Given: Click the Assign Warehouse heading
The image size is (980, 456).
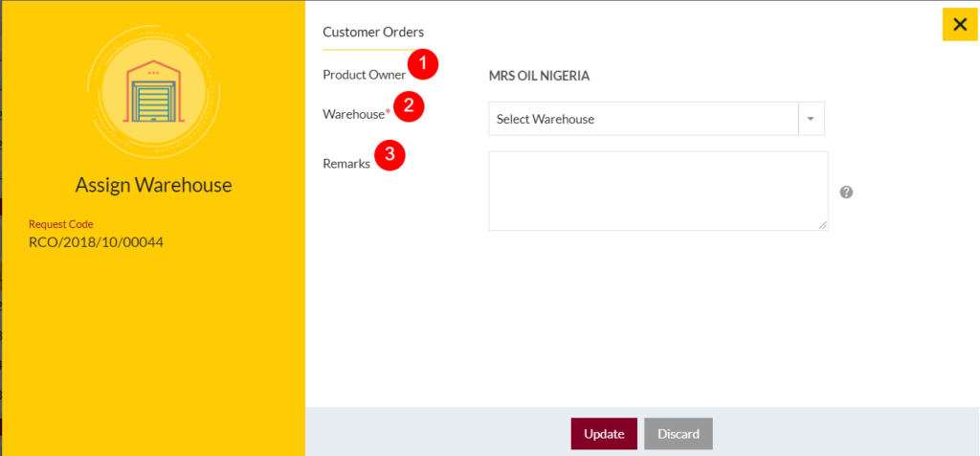Looking at the screenshot, I should (x=153, y=184).
